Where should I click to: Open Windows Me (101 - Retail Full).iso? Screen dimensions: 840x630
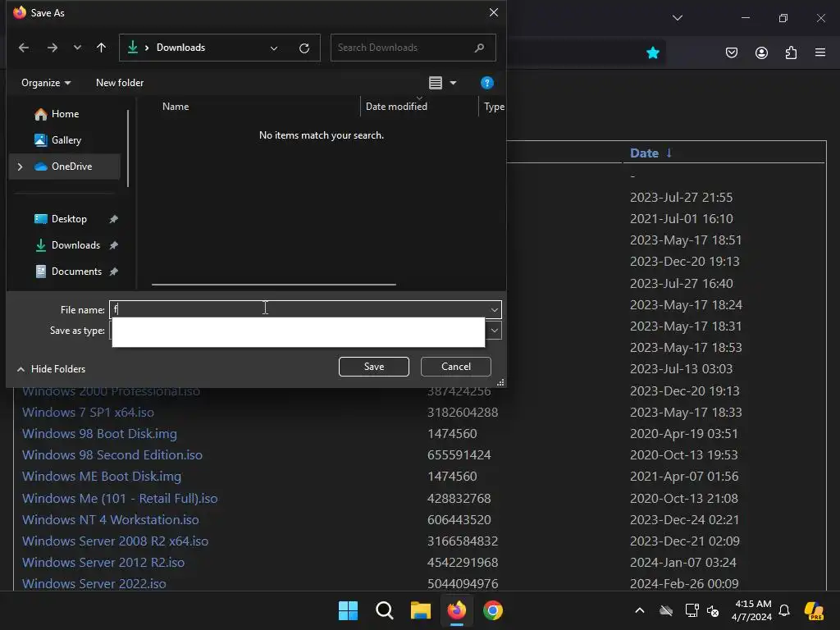[120, 498]
